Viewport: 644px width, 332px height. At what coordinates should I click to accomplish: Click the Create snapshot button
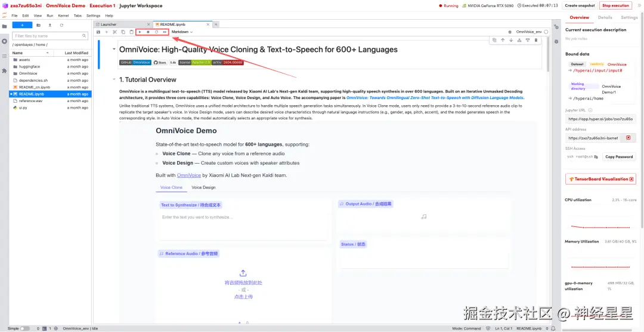point(580,5)
